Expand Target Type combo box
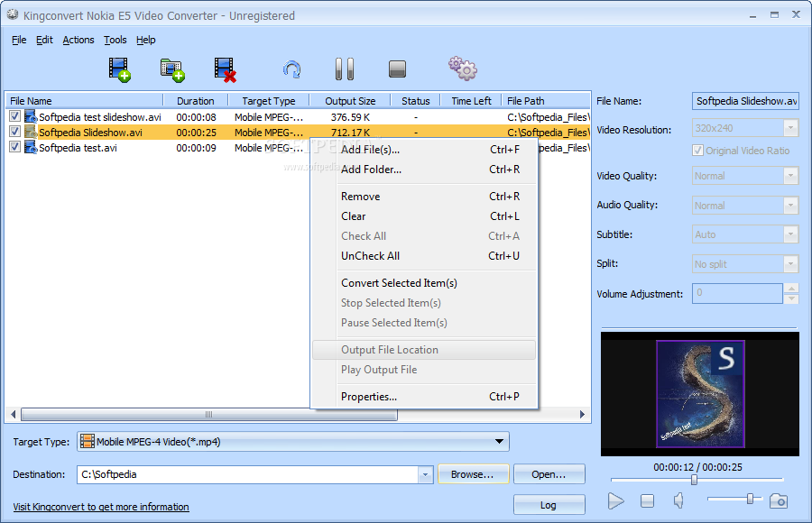 (x=499, y=442)
